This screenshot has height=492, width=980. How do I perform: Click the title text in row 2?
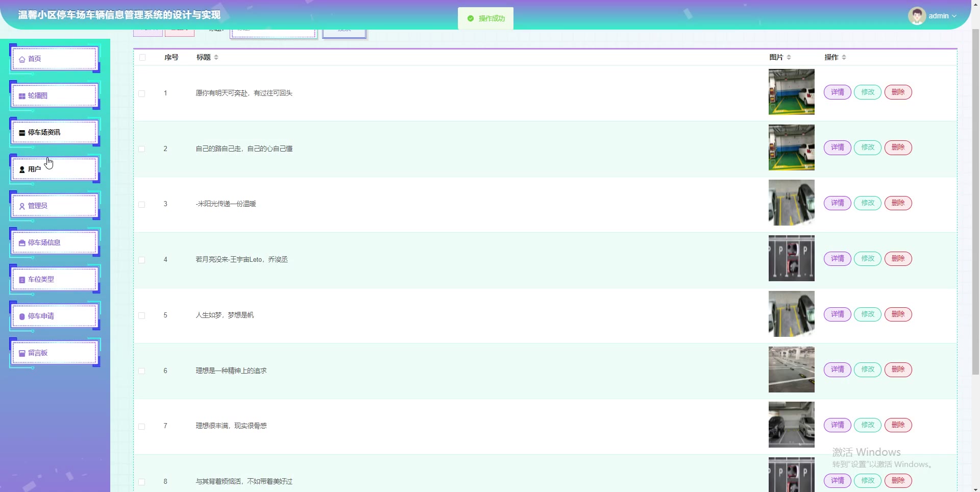point(244,149)
